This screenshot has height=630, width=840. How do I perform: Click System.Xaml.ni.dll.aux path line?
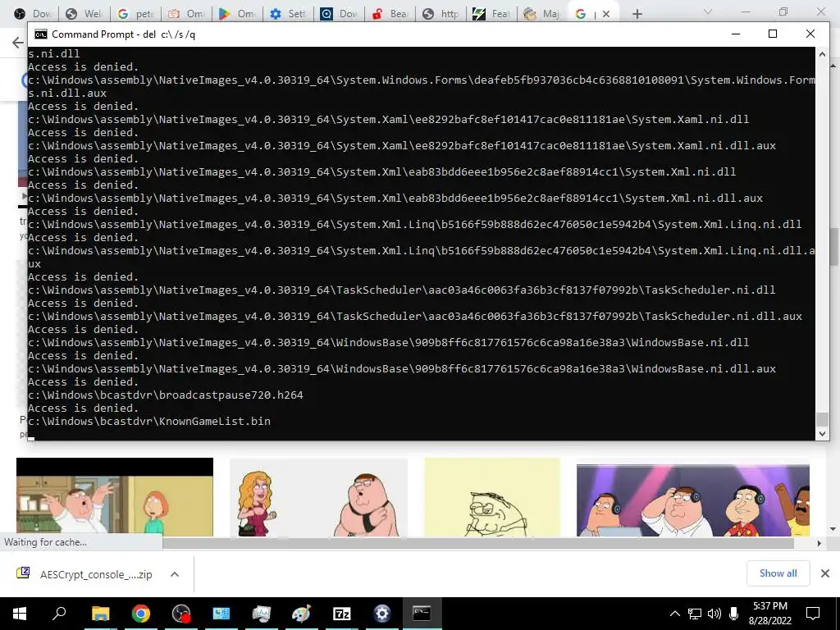click(x=402, y=146)
